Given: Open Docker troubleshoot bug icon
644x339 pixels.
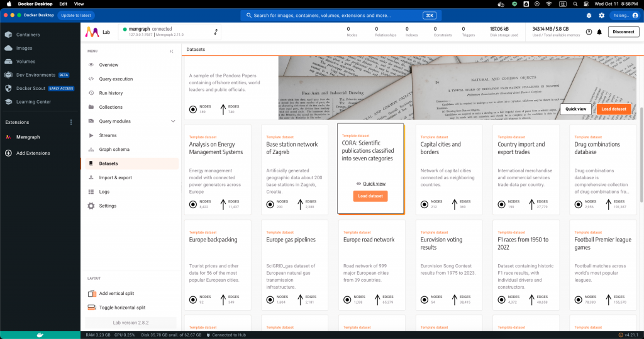Looking at the screenshot, I should (589, 16).
